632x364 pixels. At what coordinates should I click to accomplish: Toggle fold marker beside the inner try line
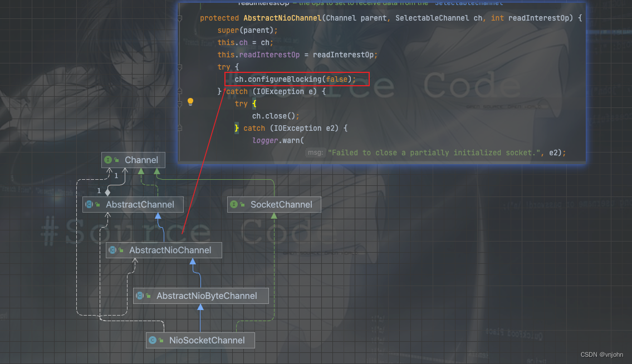pyautogui.click(x=180, y=104)
